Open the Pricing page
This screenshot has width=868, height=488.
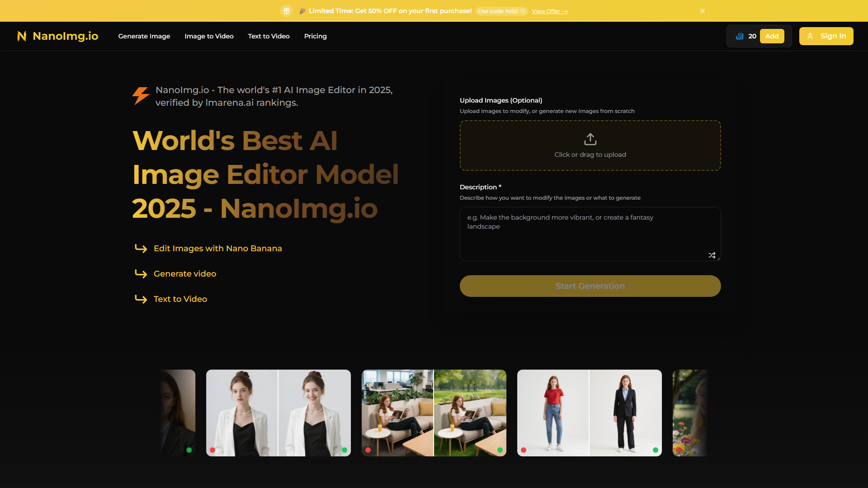316,36
